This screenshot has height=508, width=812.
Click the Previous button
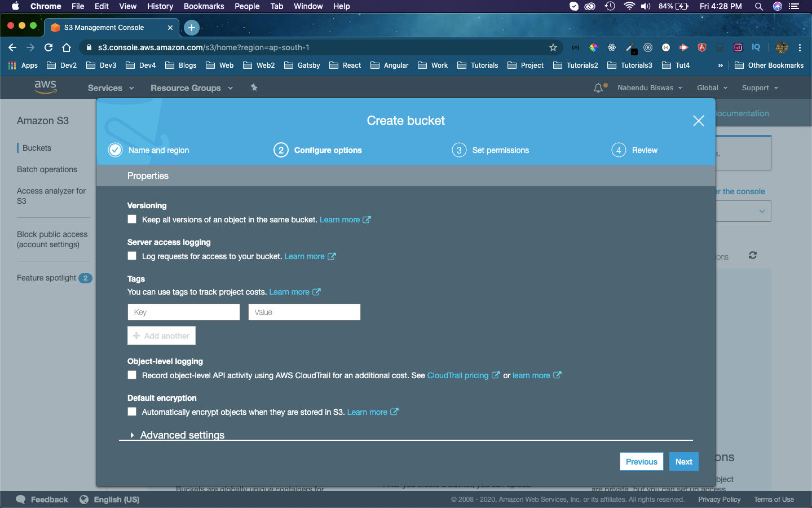[x=642, y=462]
